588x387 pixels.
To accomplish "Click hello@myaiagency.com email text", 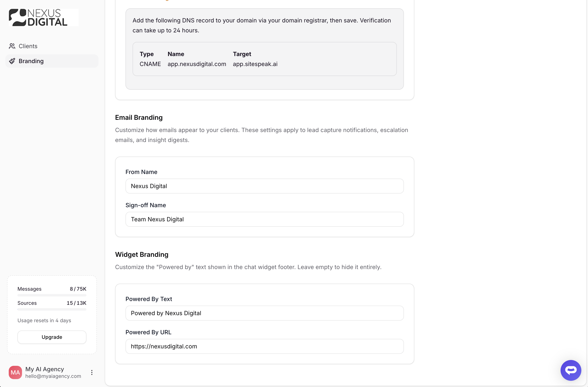I will point(53,376).
